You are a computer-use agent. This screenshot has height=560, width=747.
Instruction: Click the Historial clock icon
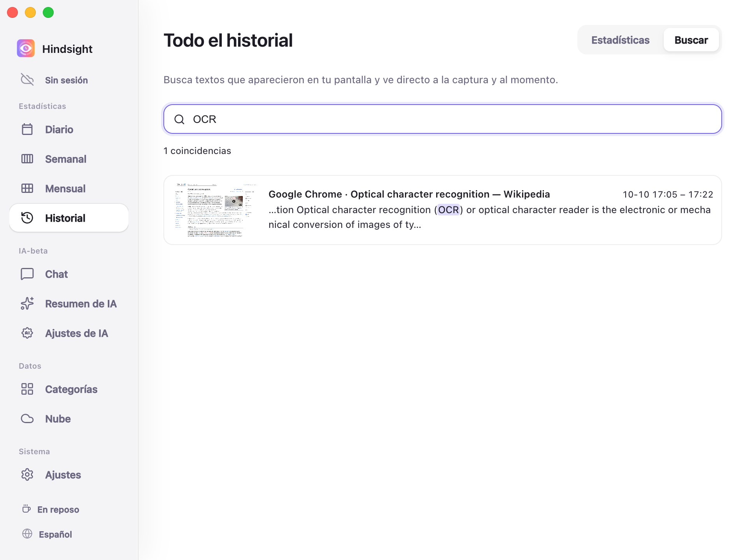point(27,218)
